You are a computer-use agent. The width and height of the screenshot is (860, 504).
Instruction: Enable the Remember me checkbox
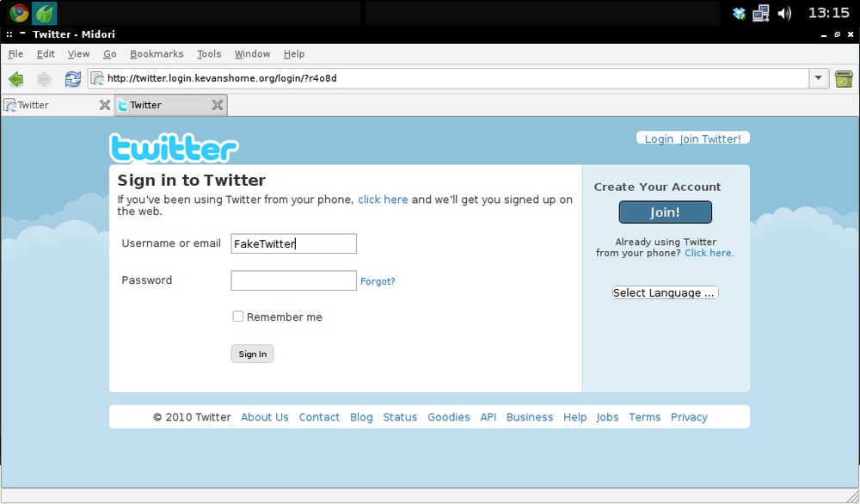(x=238, y=317)
